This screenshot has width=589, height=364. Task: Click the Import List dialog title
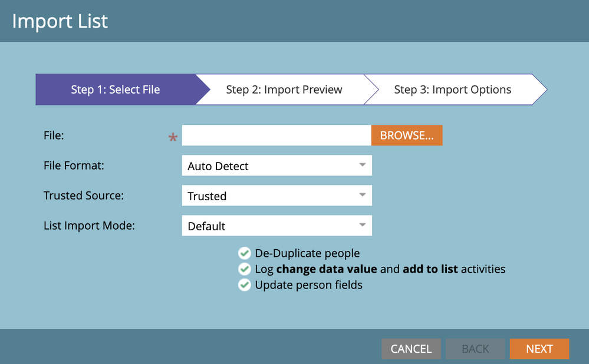pos(60,21)
